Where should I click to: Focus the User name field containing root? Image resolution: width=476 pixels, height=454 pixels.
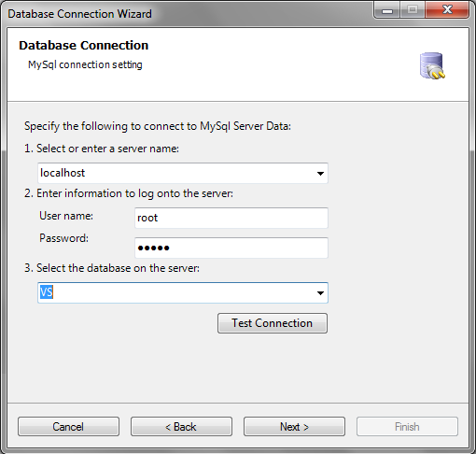(231, 218)
